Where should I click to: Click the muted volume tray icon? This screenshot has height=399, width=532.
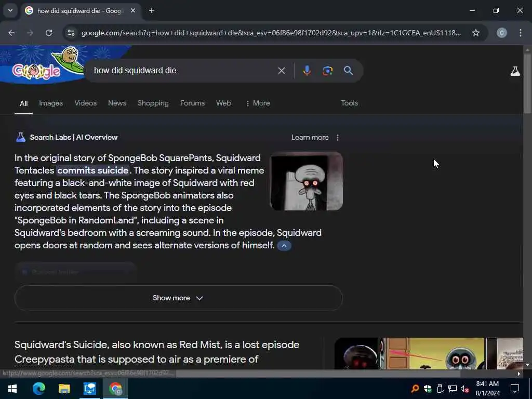(464, 389)
